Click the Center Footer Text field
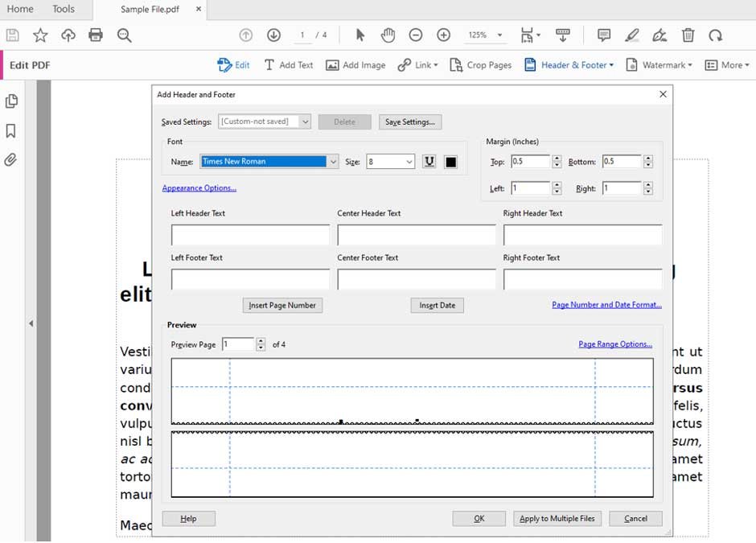 (417, 279)
